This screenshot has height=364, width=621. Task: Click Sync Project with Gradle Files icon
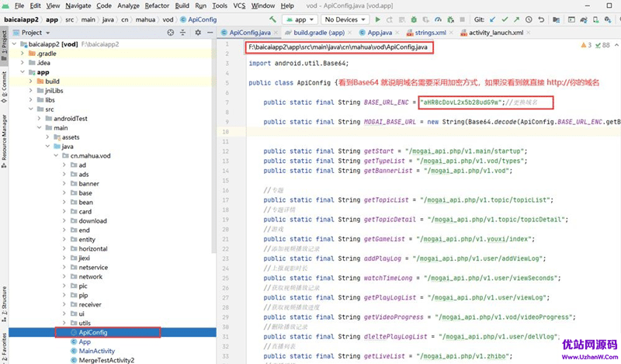tap(584, 19)
